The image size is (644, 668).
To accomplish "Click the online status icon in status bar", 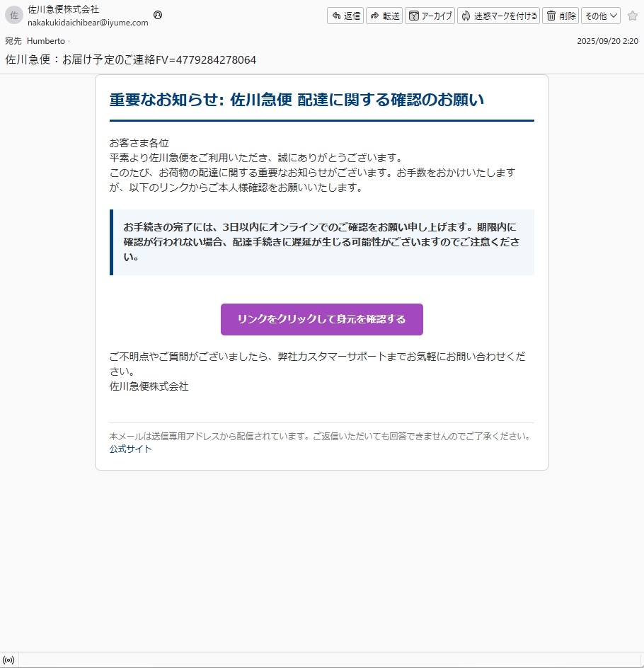I will pos(9,660).
